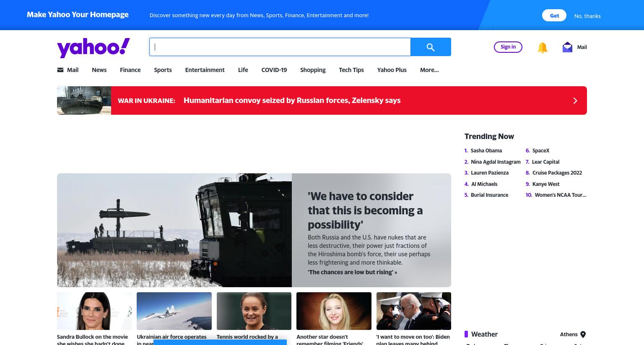644x345 pixels.
Task: Click the Sign in button
Action: (x=508, y=47)
